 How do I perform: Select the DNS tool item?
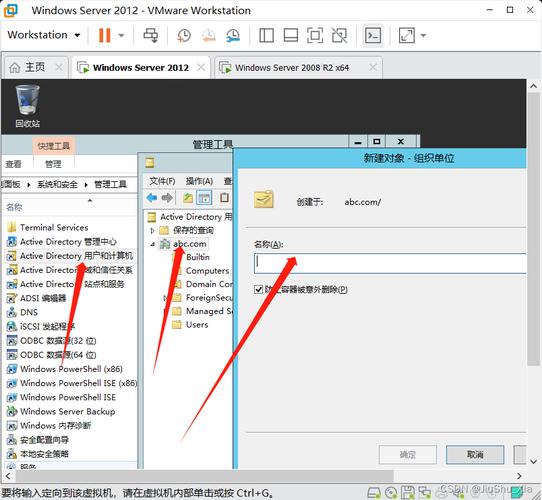(x=22, y=312)
